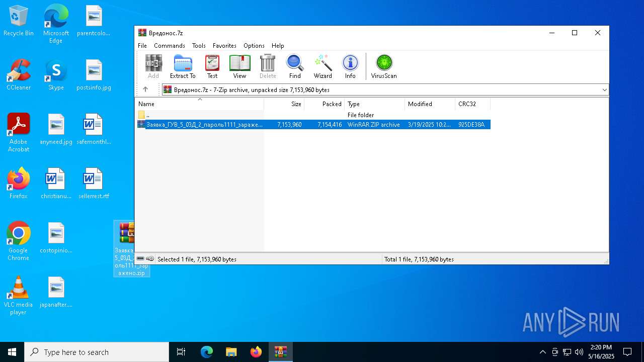Click the WinRAR title bar icon

point(142,33)
